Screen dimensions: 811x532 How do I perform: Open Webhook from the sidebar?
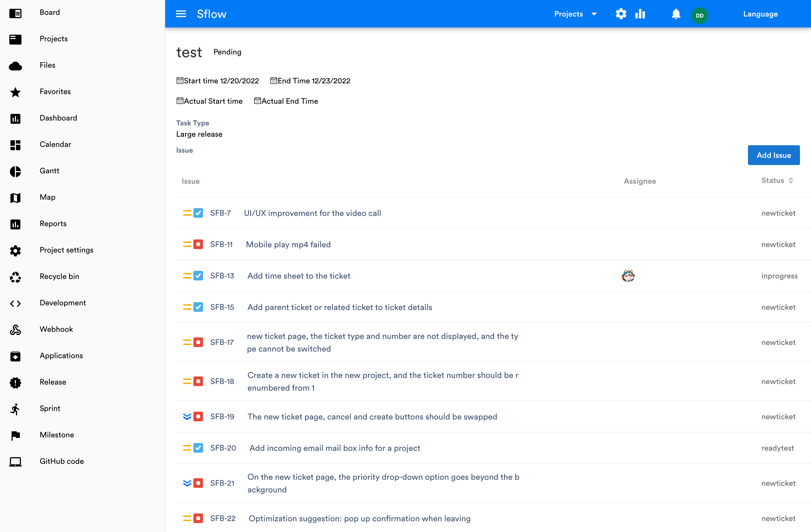[x=56, y=329]
